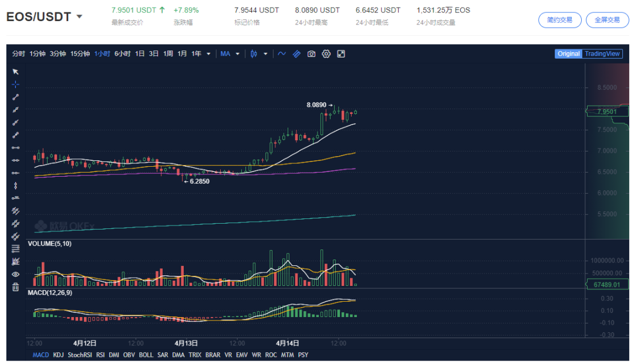Select the BRAR indicator tab

213,355
